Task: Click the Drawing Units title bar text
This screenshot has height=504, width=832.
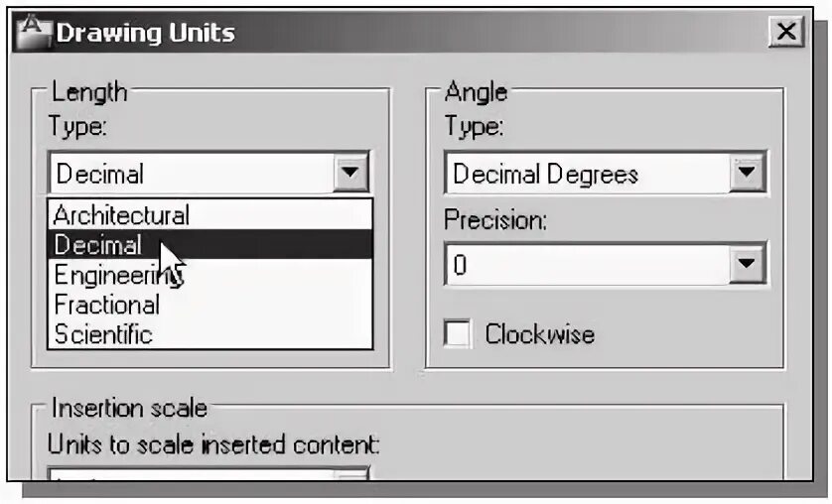Action: (145, 33)
